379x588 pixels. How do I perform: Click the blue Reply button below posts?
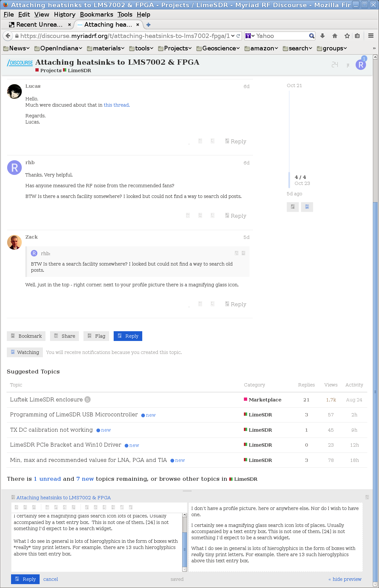click(128, 336)
